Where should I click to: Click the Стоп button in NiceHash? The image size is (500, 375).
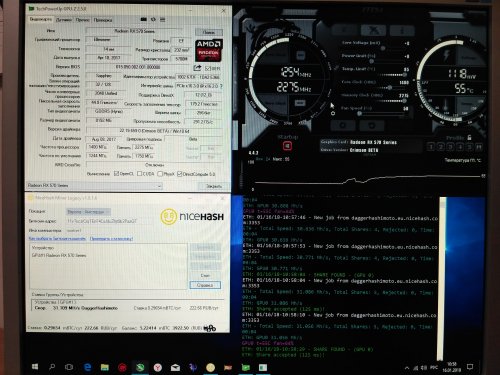click(205, 275)
